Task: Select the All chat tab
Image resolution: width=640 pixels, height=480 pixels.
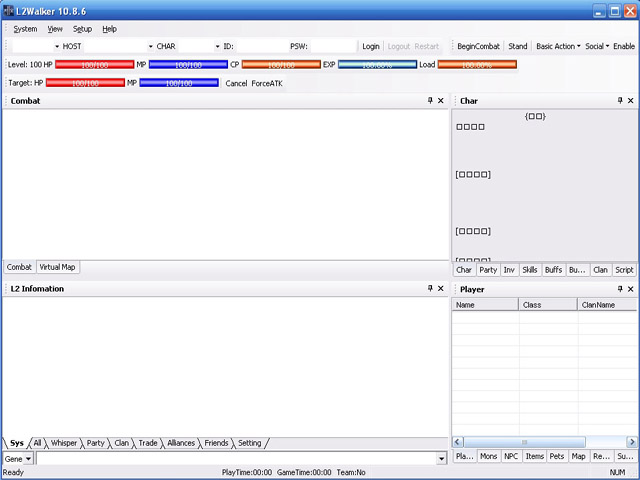Action: point(37,443)
